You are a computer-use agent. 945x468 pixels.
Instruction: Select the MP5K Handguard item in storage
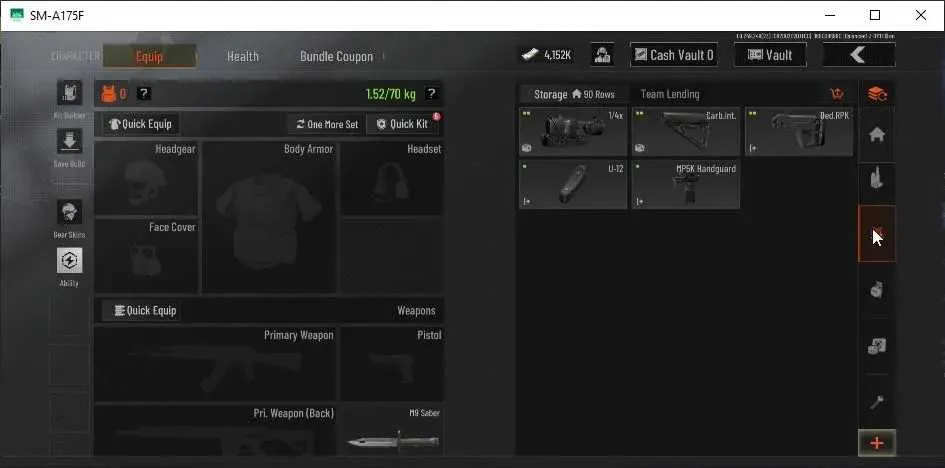click(686, 184)
